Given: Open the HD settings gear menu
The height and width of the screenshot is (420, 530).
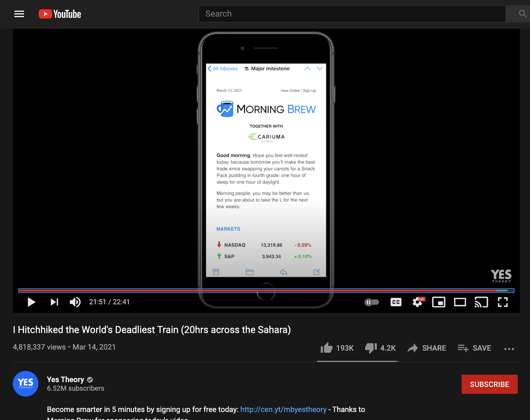Looking at the screenshot, I should click(x=418, y=302).
